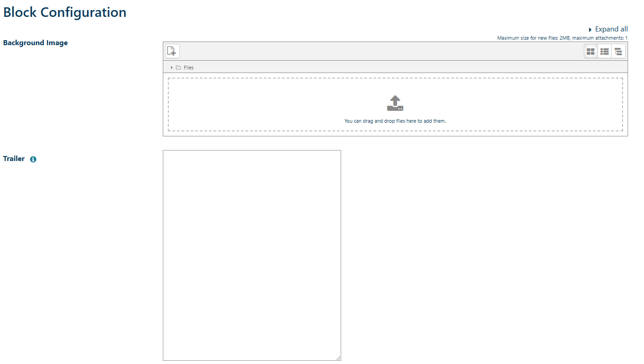Click the Trailer textarea resize handle
Image resolution: width=644 pixels, height=364 pixels.
pyautogui.click(x=338, y=358)
